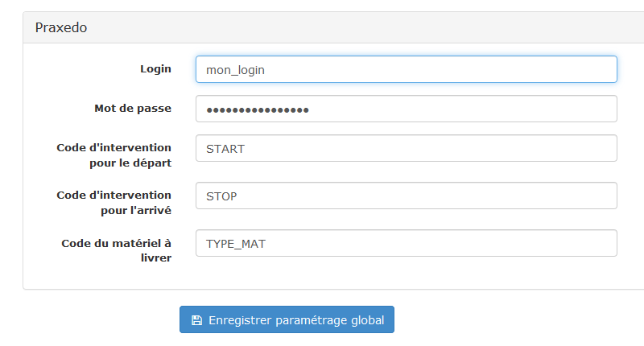Image resolution: width=644 pixels, height=346 pixels.
Task: Focus the Mot de passe password field
Action: click(407, 109)
